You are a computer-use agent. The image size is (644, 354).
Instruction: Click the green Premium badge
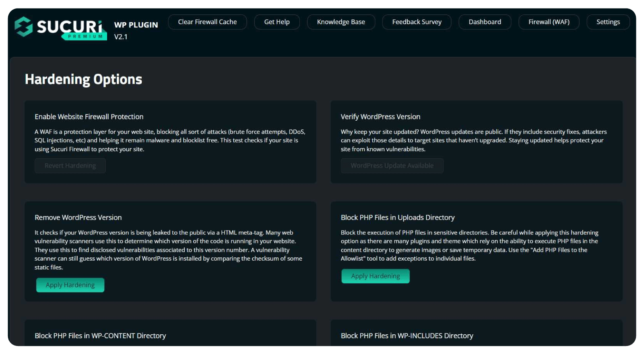tap(85, 37)
